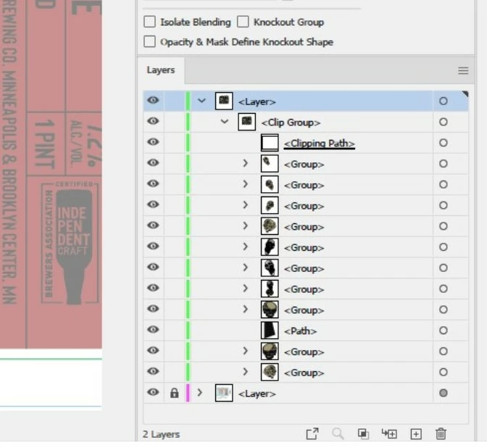Viewport: 487px width, 448px height.
Task: Expand the Group directly above Path row
Action: click(x=245, y=309)
